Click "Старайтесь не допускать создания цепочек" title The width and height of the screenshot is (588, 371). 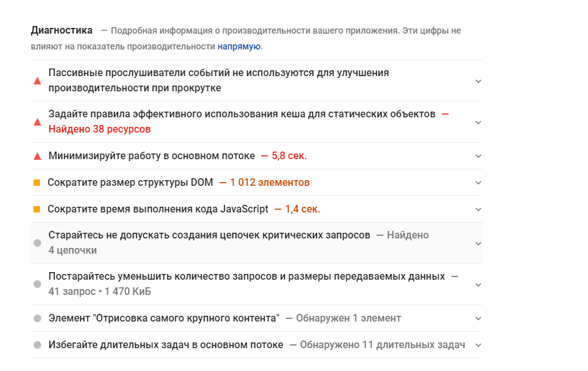209,235
